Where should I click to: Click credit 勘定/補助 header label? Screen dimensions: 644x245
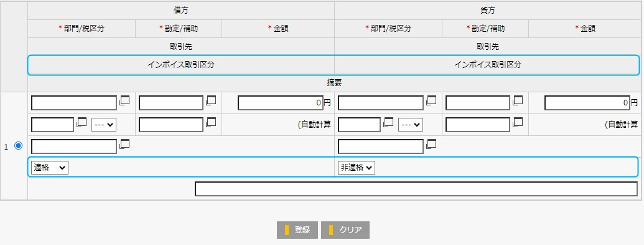[485, 29]
